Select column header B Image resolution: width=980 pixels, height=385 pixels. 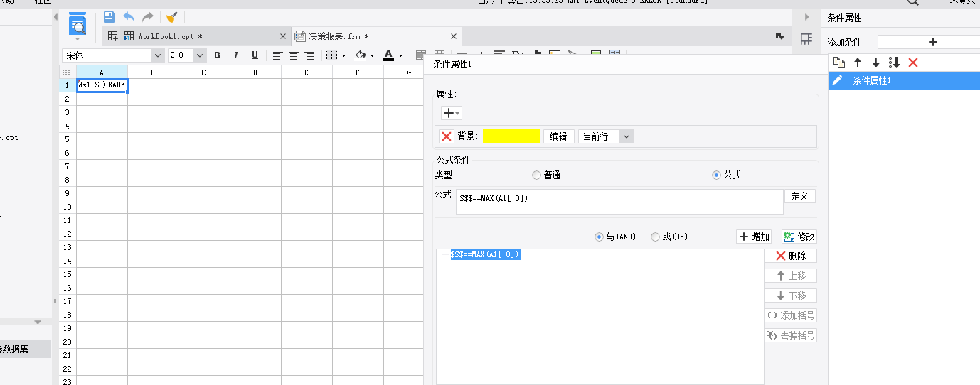(x=153, y=72)
